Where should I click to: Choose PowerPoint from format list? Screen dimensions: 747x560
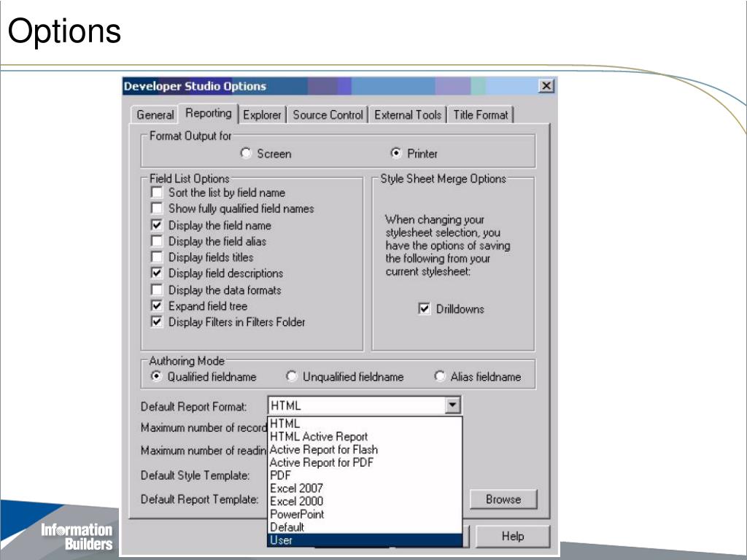point(365,514)
